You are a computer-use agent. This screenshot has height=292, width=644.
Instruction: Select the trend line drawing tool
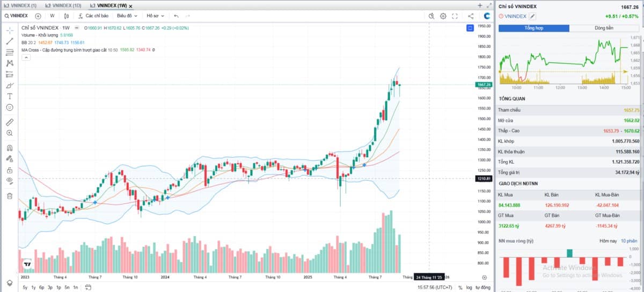10,41
